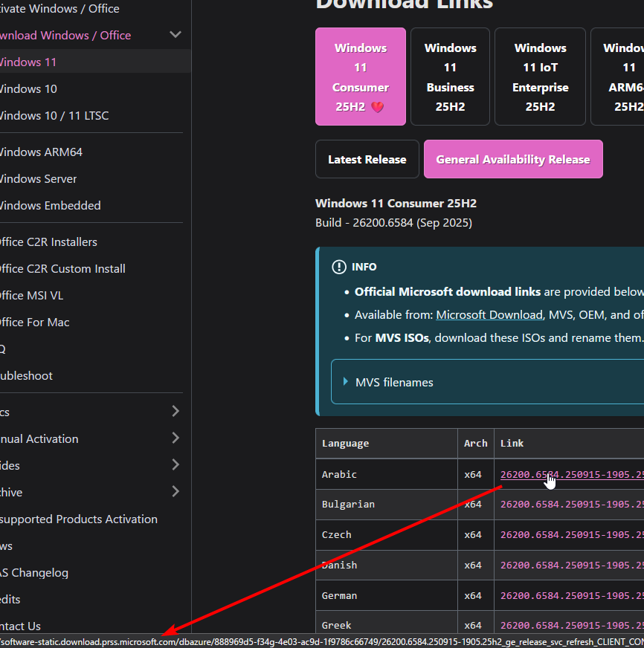Viewport: 644px width, 648px height.
Task: Click the Arabic language cell
Action: 386,474
